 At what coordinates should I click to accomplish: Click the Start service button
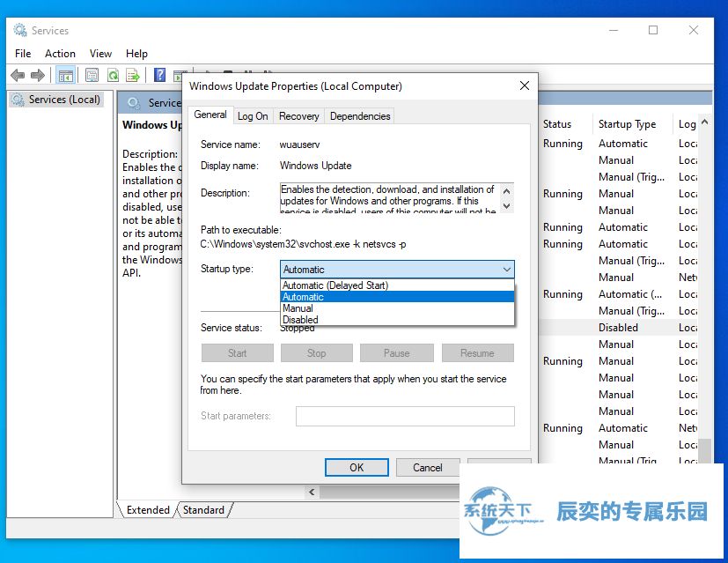coord(238,353)
